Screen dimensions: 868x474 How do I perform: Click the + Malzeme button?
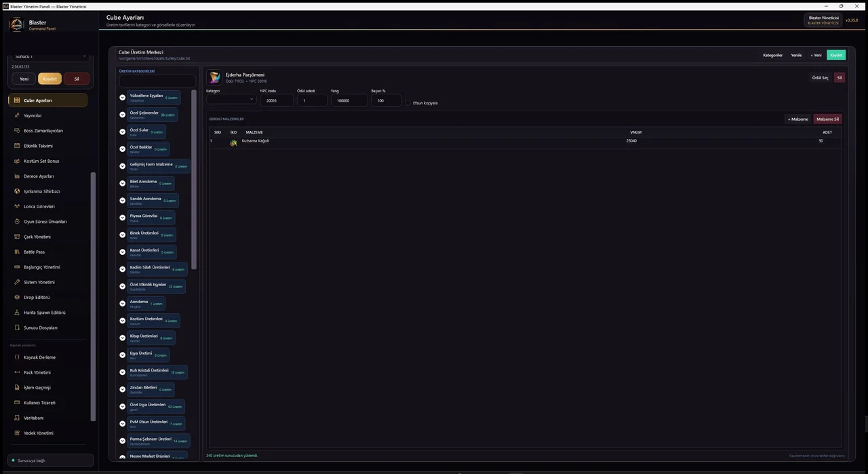798,119
